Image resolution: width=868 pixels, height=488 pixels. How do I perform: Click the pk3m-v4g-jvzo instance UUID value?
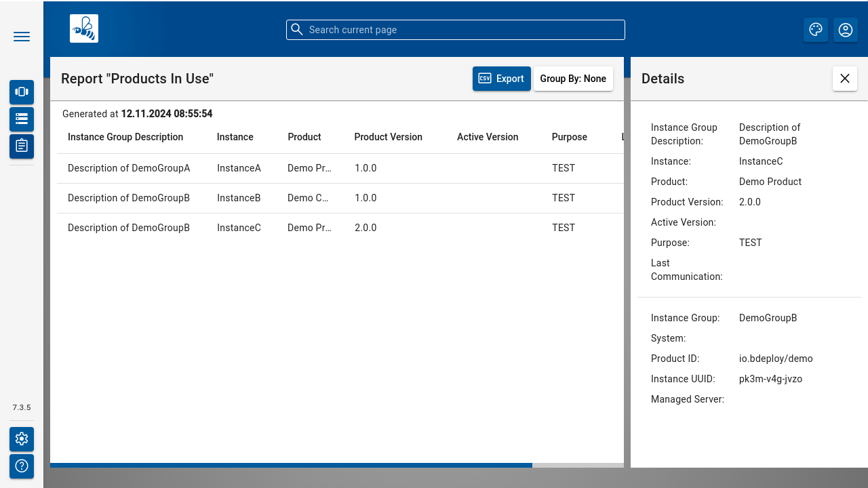tap(770, 379)
